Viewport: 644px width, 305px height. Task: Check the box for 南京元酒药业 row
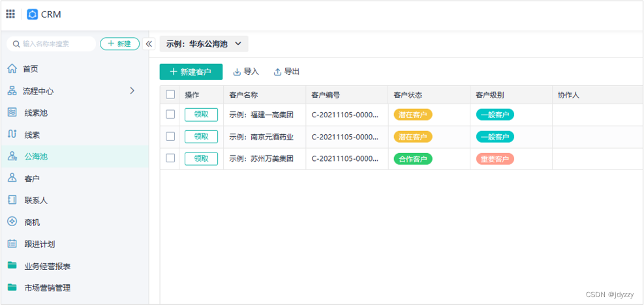click(170, 136)
